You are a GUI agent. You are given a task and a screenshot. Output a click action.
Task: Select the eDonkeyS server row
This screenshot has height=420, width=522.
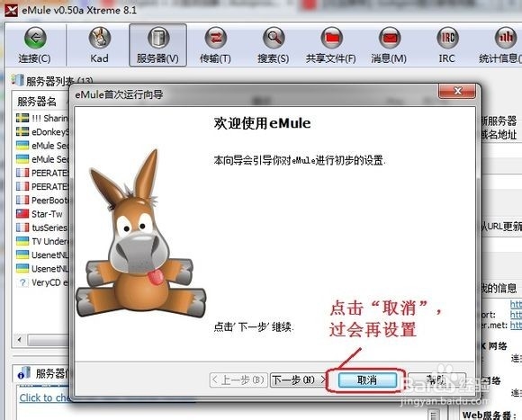coord(41,131)
